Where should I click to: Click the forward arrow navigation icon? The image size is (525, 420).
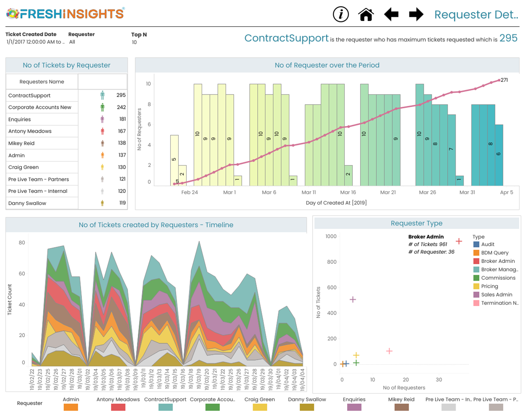[x=416, y=14]
